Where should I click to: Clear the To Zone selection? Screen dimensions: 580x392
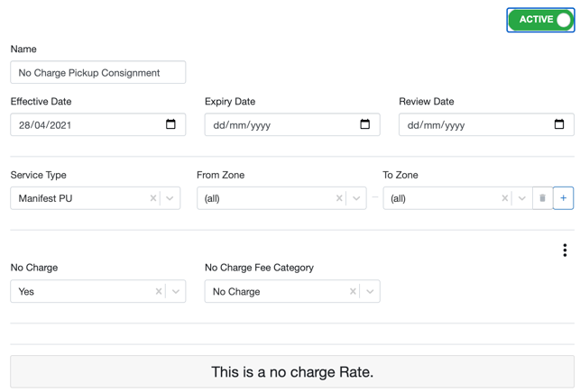coord(505,198)
